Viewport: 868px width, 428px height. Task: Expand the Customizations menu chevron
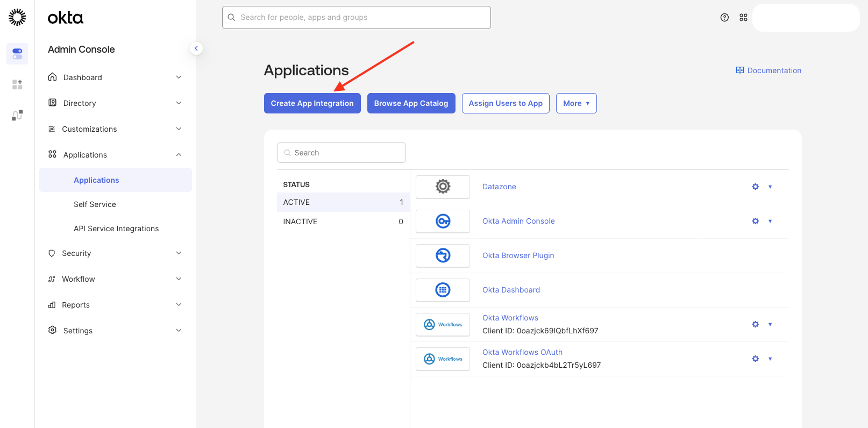click(x=179, y=129)
